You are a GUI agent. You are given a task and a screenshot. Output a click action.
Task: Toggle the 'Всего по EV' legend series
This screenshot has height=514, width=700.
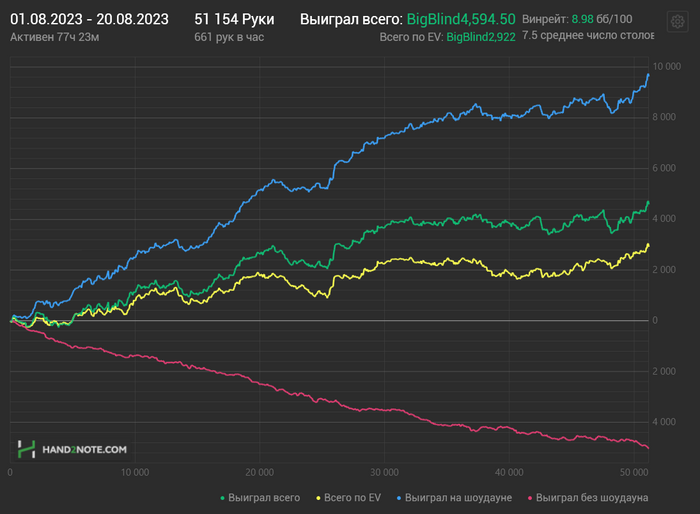pos(349,497)
